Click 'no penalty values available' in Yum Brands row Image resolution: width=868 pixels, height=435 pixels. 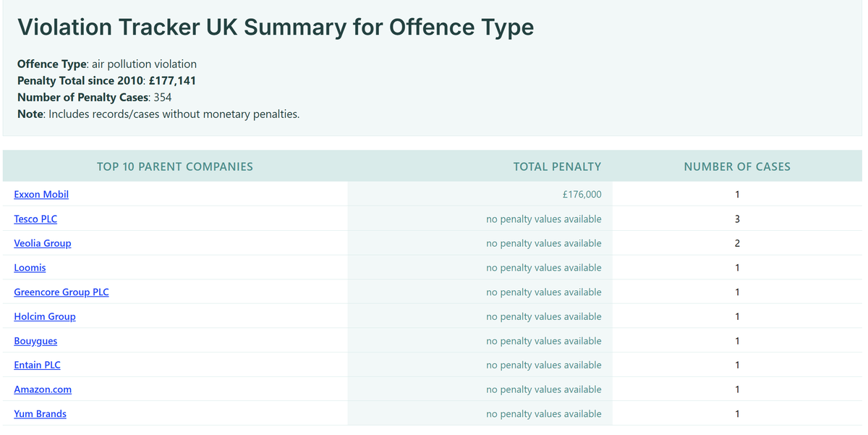pyautogui.click(x=544, y=414)
